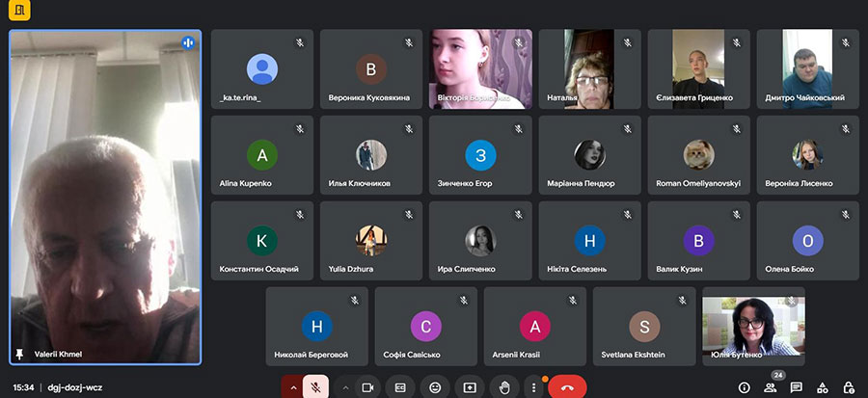The height and width of the screenshot is (398, 868).
Task: Open the activities panel
Action: (x=822, y=387)
